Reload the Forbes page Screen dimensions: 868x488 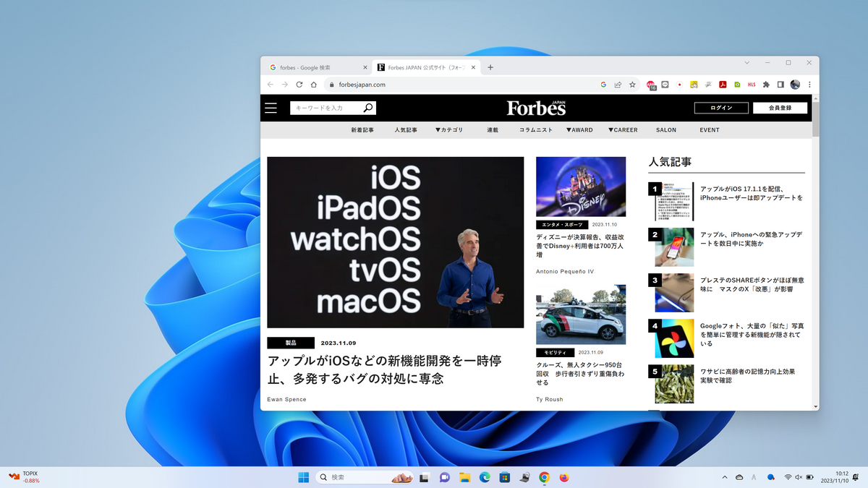[x=299, y=85]
